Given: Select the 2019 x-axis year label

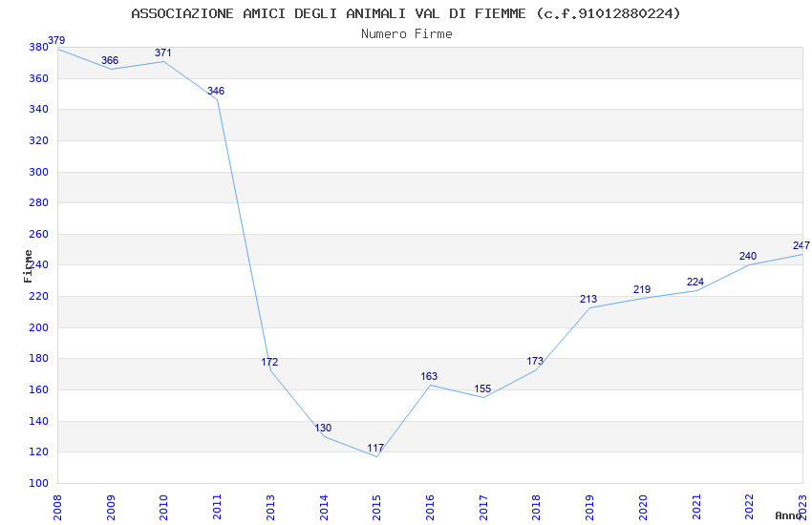Looking at the screenshot, I should (589, 507).
